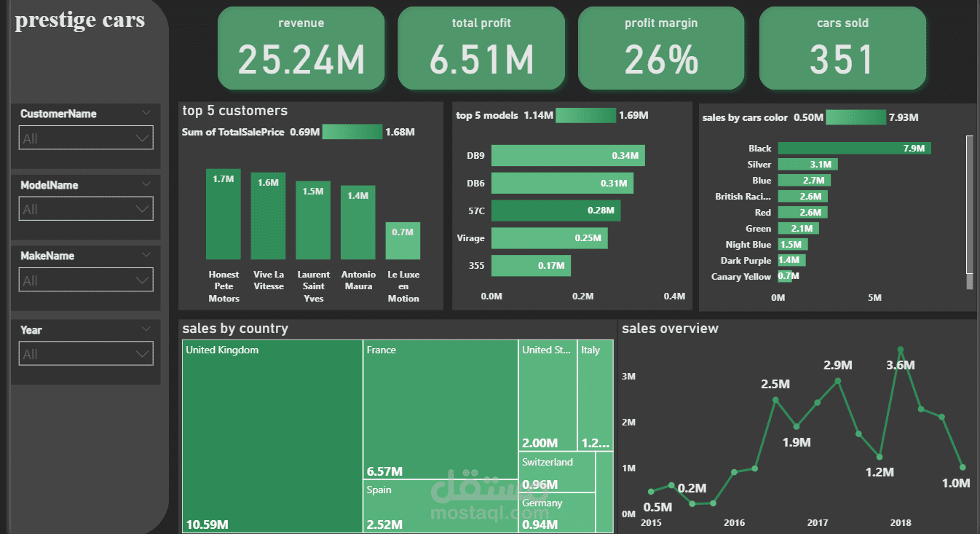Click the 3.6M peak point on sales overview
The image size is (980, 534).
pyautogui.click(x=901, y=350)
